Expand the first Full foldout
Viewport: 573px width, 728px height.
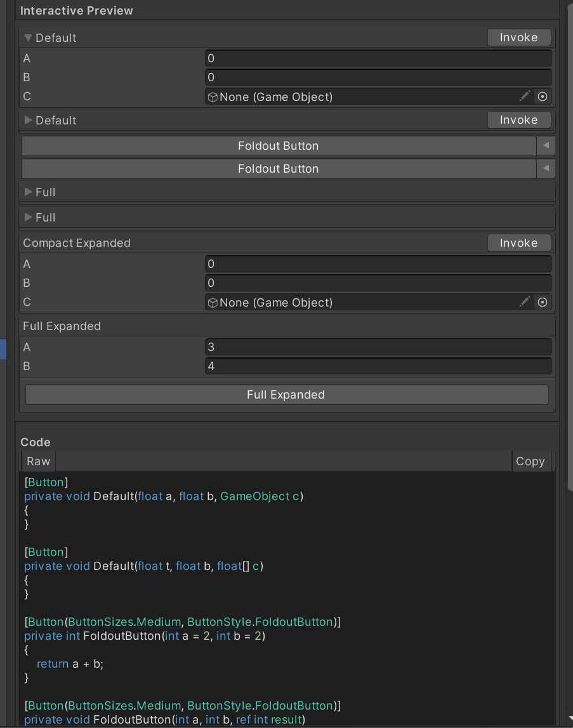pos(27,192)
